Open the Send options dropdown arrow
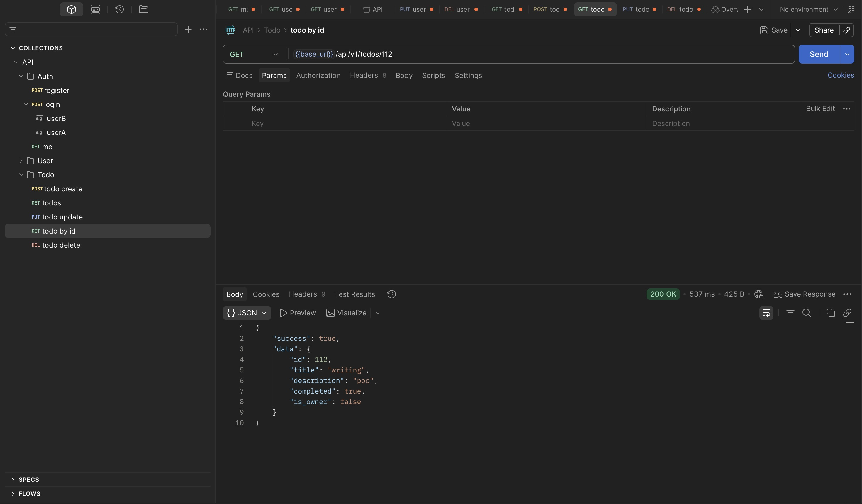The image size is (862, 504). tap(847, 55)
